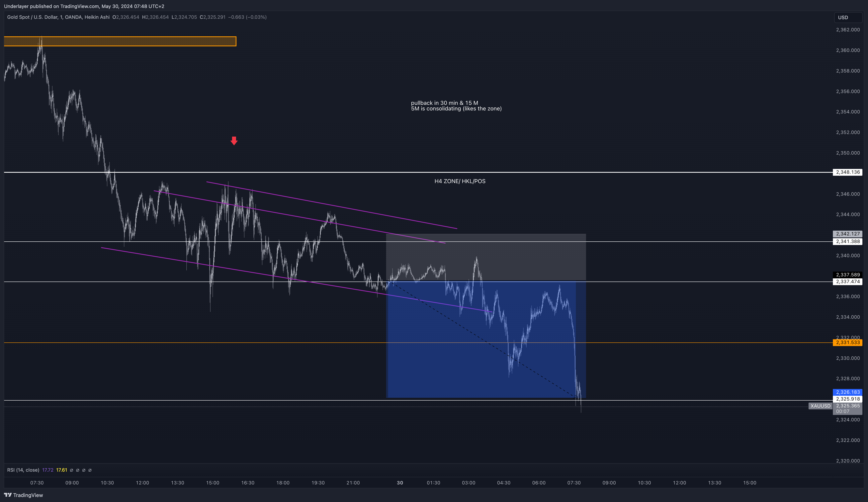Screen dimensions: 868x502
Task: Click the 00:07 candle countdown timer
Action: click(842, 411)
